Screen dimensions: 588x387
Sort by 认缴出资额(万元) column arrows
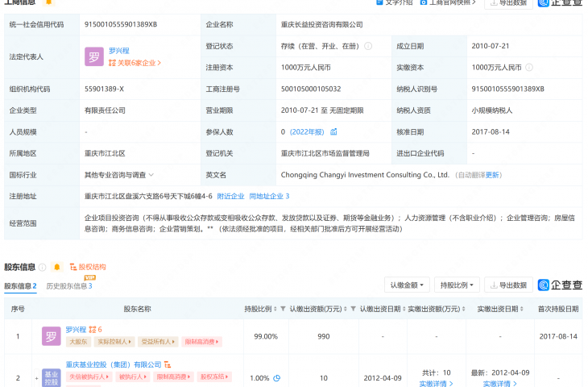pyautogui.click(x=346, y=309)
